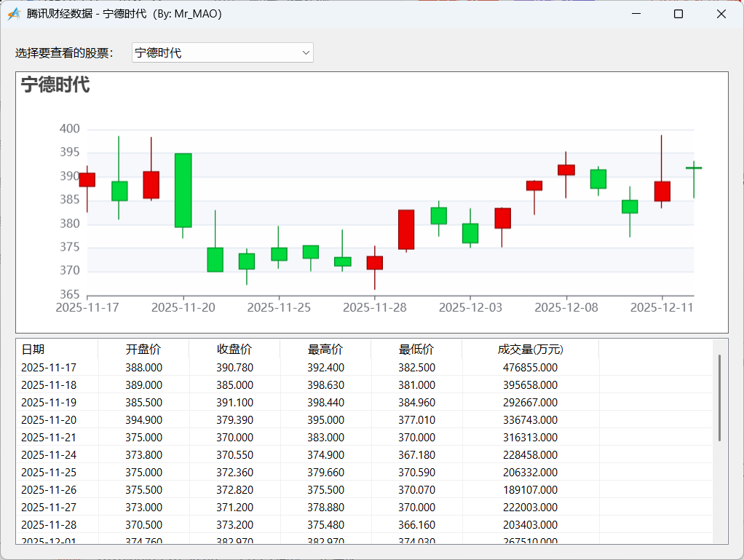The image size is (744, 560).
Task: Select the row dated 2025-11-25
Action: click(x=291, y=473)
